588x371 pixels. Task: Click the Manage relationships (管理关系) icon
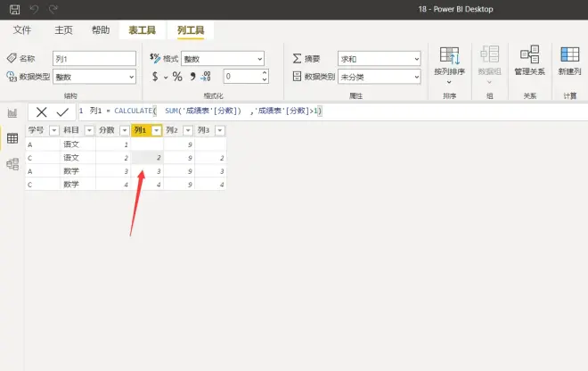[529, 60]
